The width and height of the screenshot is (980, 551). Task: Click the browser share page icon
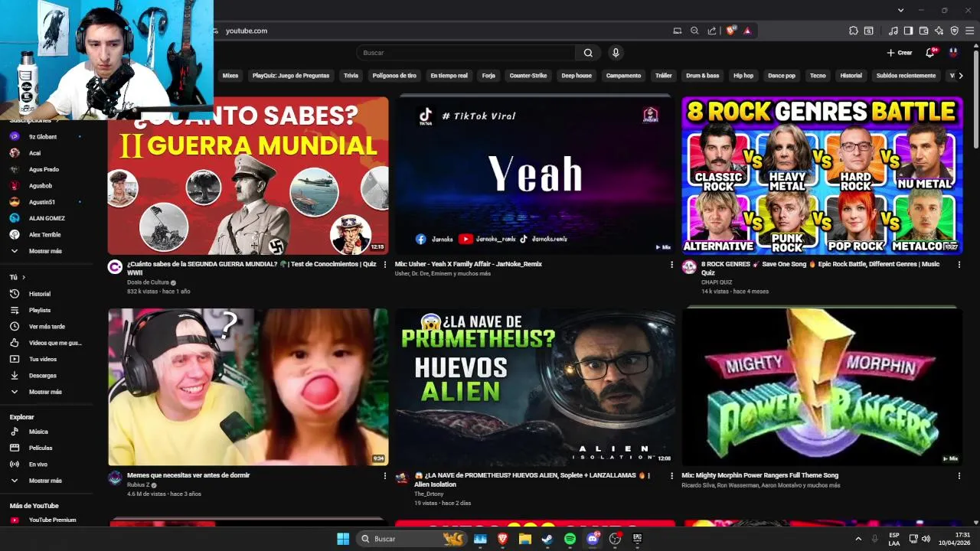tap(712, 31)
